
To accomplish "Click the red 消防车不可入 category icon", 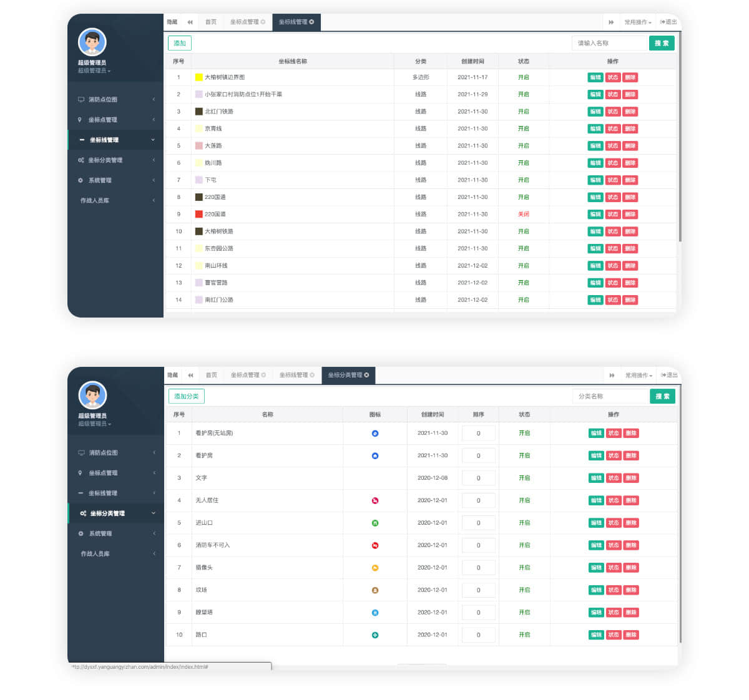I will click(x=375, y=545).
